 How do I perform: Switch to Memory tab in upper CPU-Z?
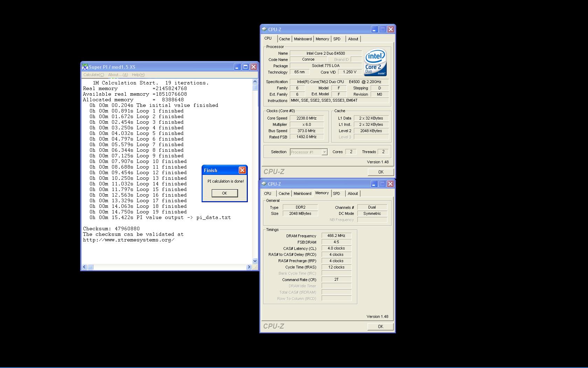[322, 39]
